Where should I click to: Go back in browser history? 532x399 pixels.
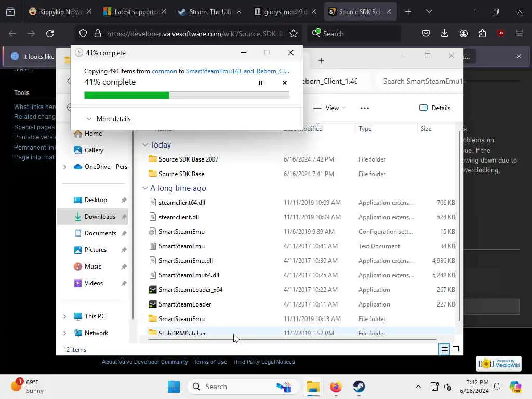[12, 34]
